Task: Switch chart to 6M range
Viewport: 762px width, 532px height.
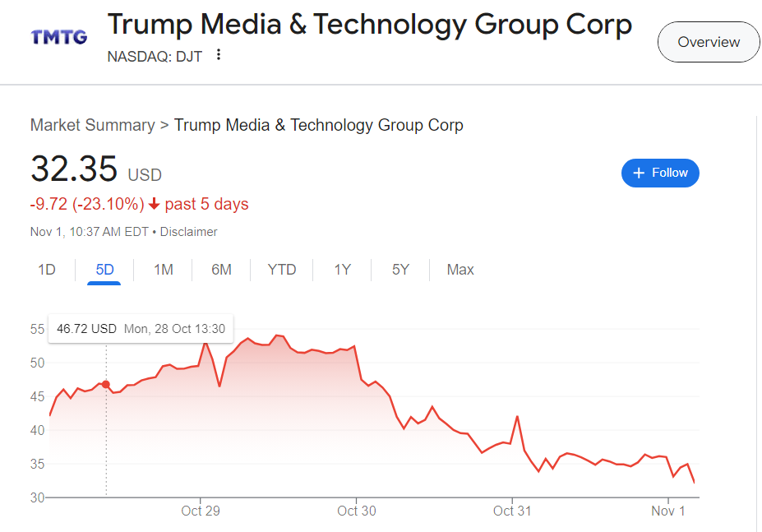Action: point(221,270)
